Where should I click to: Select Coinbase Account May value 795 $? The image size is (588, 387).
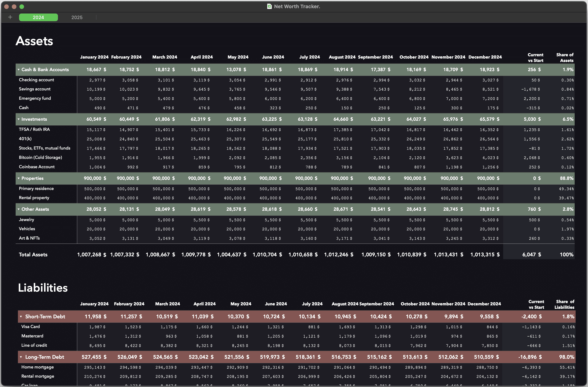click(x=240, y=167)
